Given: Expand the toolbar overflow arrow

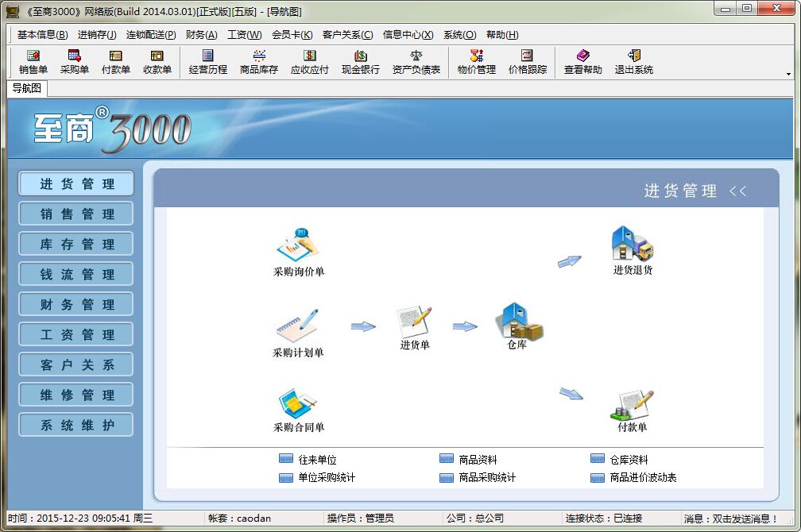Looking at the screenshot, I should click(788, 74).
